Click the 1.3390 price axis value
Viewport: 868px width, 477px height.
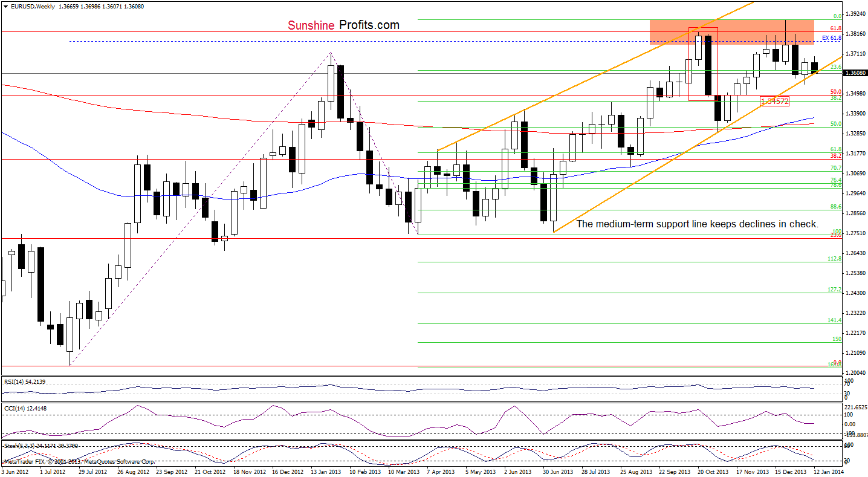[x=855, y=113]
